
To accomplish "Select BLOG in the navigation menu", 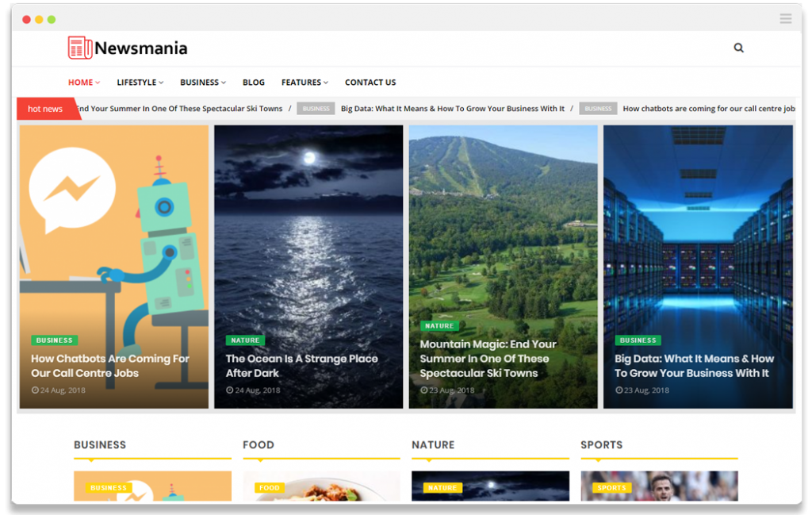I will (253, 82).
